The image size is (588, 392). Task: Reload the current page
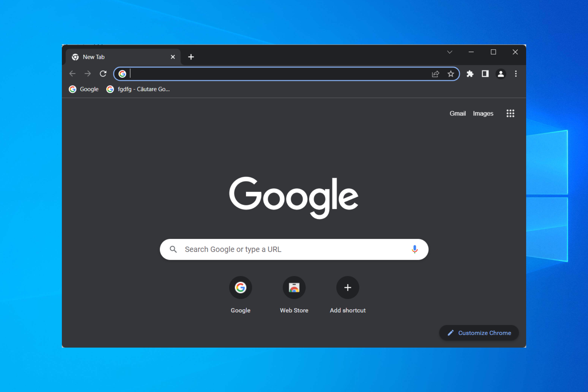[103, 73]
